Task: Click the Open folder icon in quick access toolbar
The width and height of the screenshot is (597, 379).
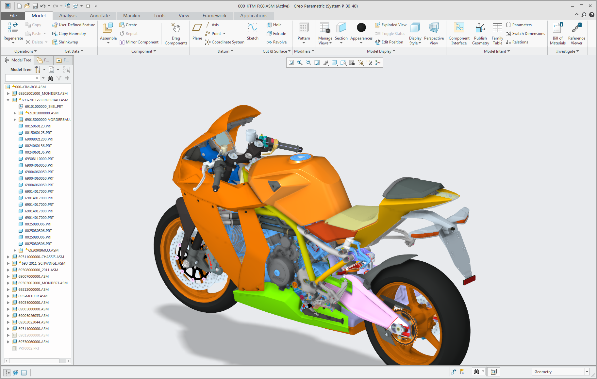Action: click(27, 6)
